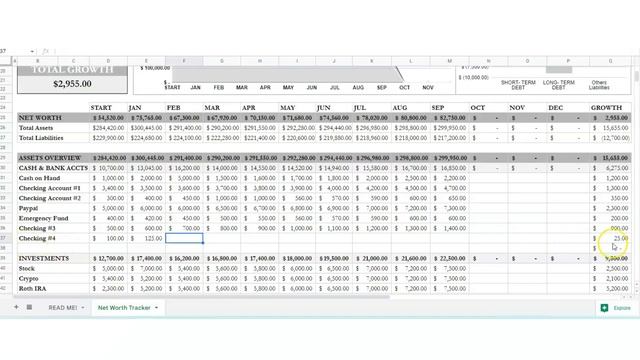
Task: Click the FEB column heading in table
Action: point(173,108)
